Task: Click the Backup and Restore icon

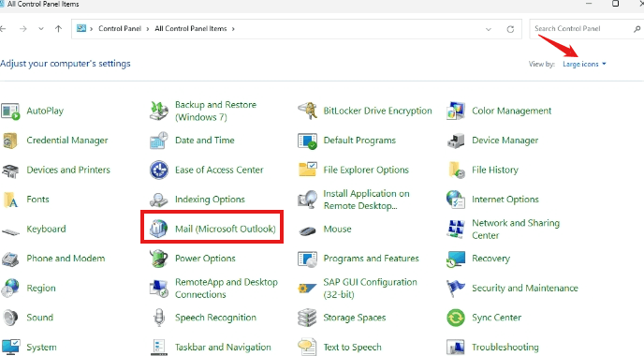Action: point(158,111)
